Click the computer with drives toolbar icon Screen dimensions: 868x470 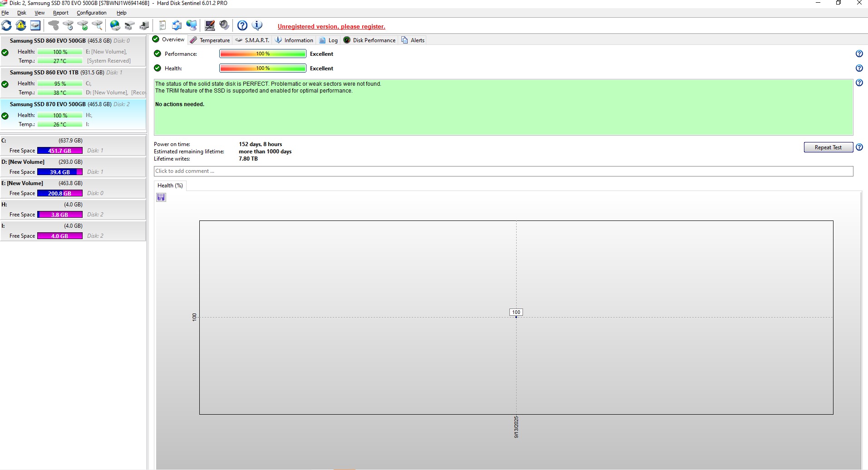(x=144, y=25)
